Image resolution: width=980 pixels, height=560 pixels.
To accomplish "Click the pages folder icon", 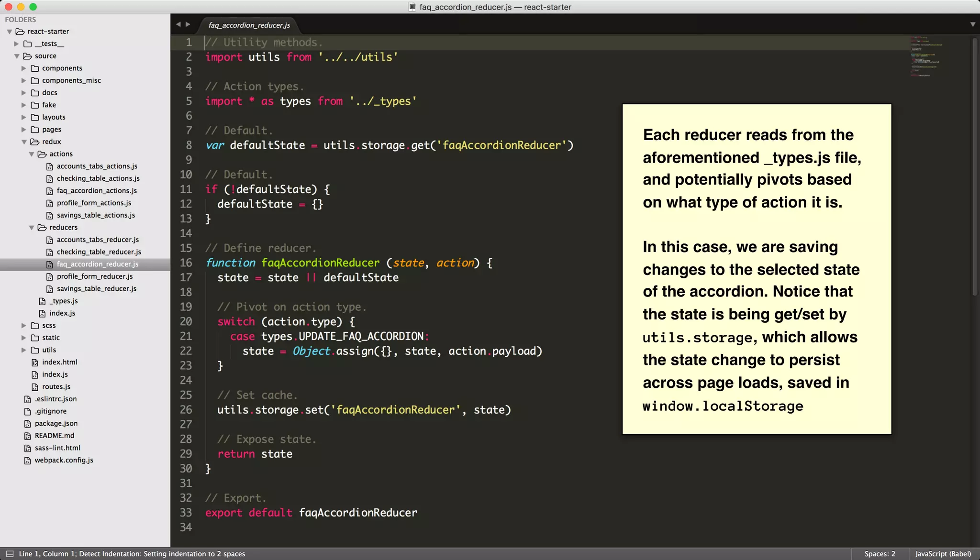I will [x=35, y=130].
